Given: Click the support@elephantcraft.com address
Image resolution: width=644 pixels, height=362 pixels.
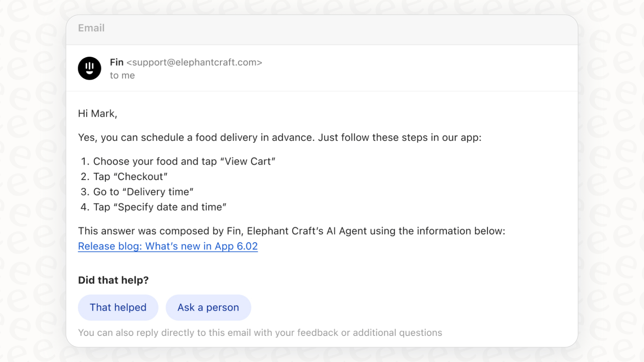Looking at the screenshot, I should pos(194,62).
